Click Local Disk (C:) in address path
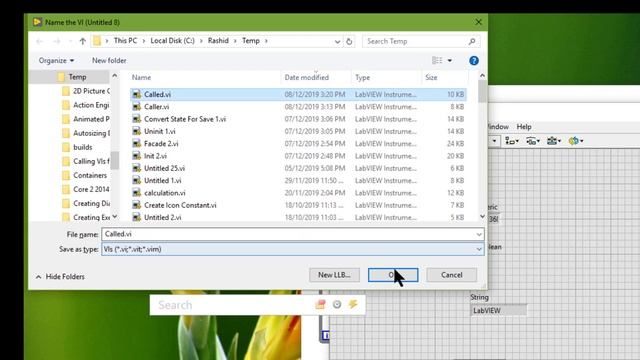 pyautogui.click(x=172, y=41)
